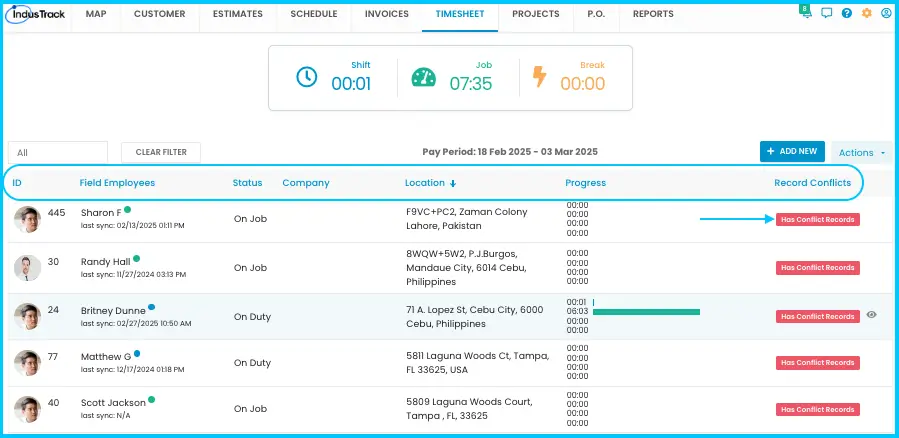This screenshot has height=438, width=899.
Task: Click Britney Dunne's avatar thumbnail
Action: point(28,316)
